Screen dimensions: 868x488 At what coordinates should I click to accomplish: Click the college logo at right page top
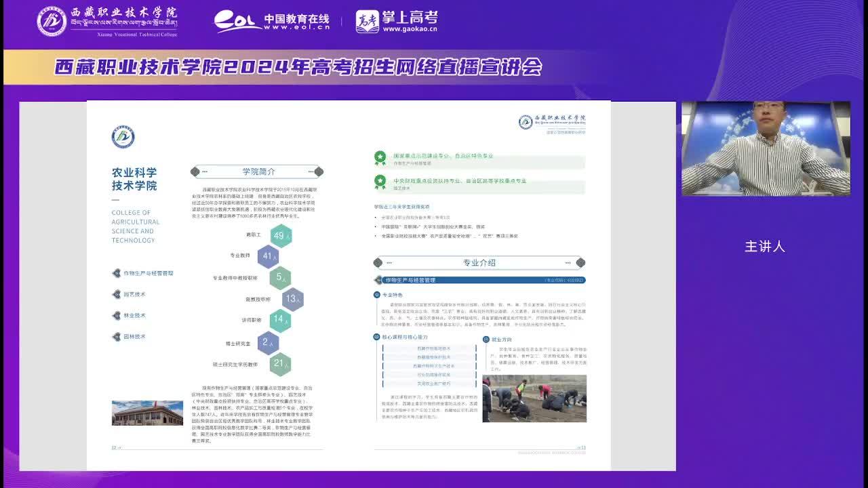pyautogui.click(x=526, y=122)
